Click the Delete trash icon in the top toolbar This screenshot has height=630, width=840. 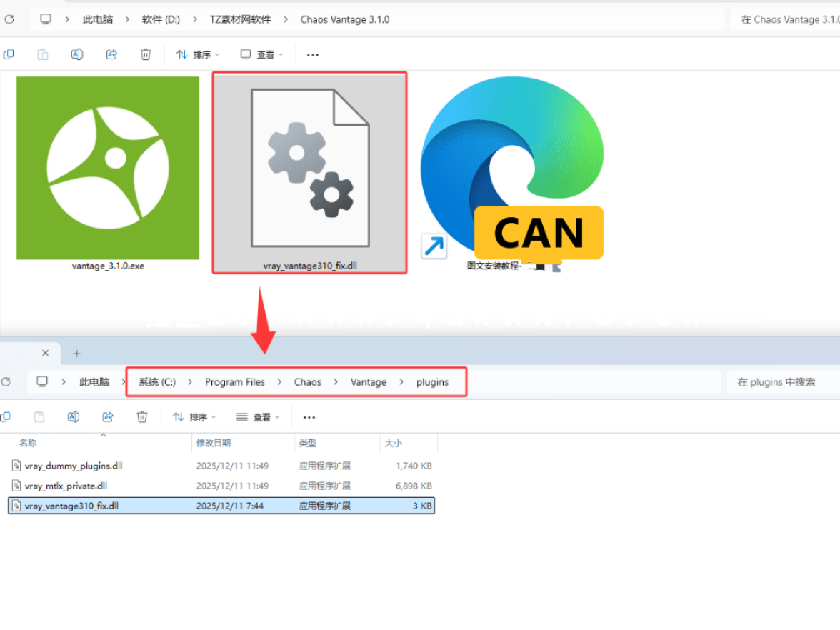coord(146,54)
